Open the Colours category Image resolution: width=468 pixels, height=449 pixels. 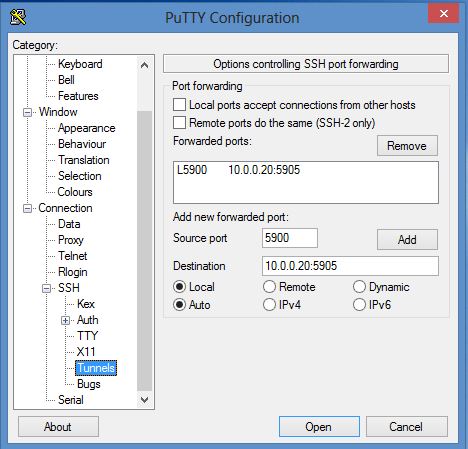pos(75,192)
